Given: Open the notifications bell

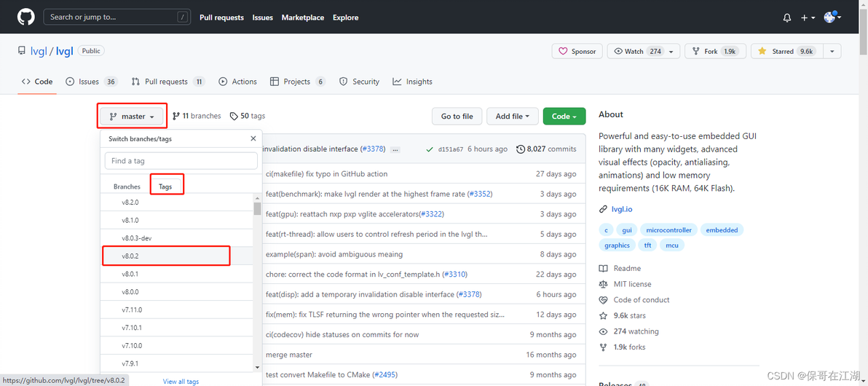Looking at the screenshot, I should (787, 17).
